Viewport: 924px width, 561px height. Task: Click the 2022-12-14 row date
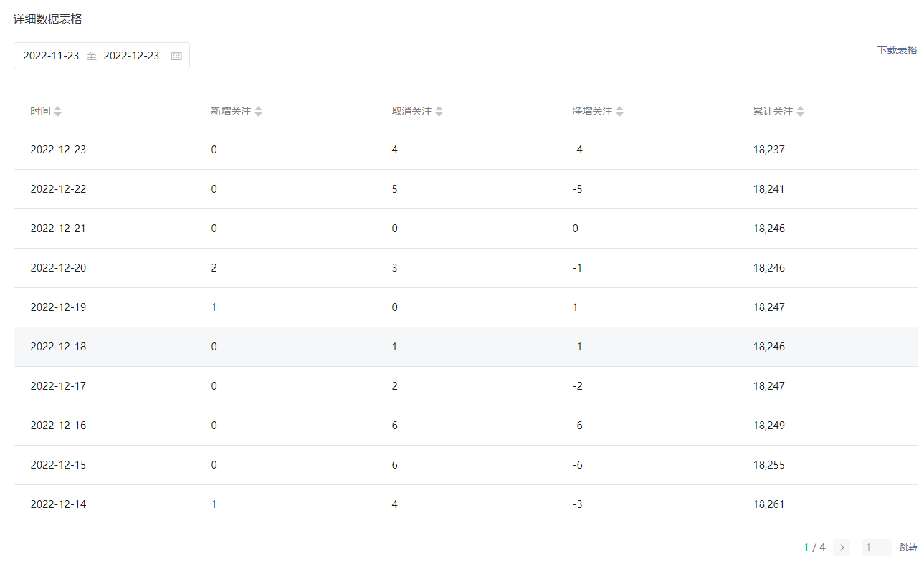click(58, 504)
